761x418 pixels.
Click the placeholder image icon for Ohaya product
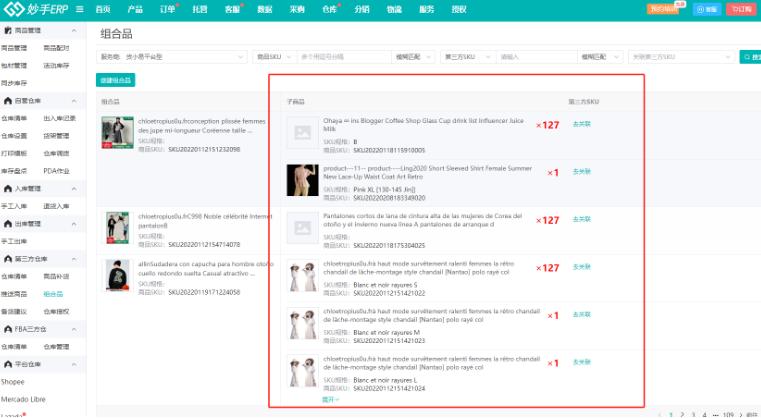300,133
